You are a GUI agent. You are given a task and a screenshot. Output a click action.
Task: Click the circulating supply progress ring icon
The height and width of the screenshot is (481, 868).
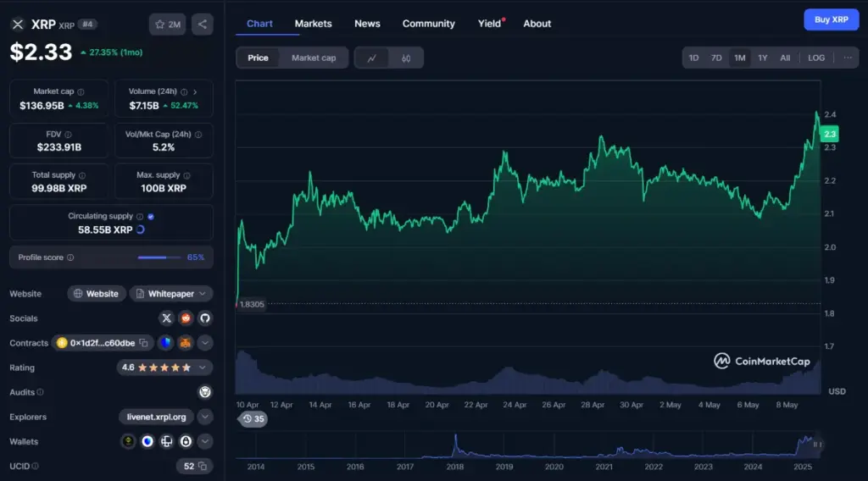tap(141, 229)
